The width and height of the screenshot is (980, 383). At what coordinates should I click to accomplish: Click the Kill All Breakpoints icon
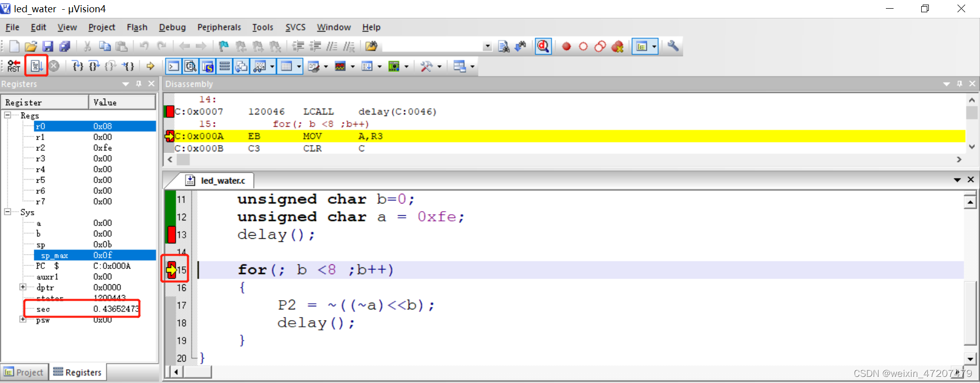(617, 47)
